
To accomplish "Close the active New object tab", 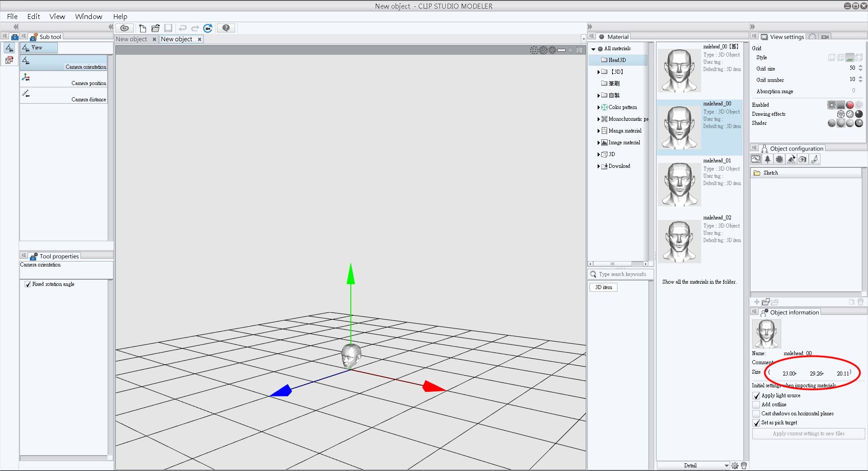I will [x=199, y=39].
